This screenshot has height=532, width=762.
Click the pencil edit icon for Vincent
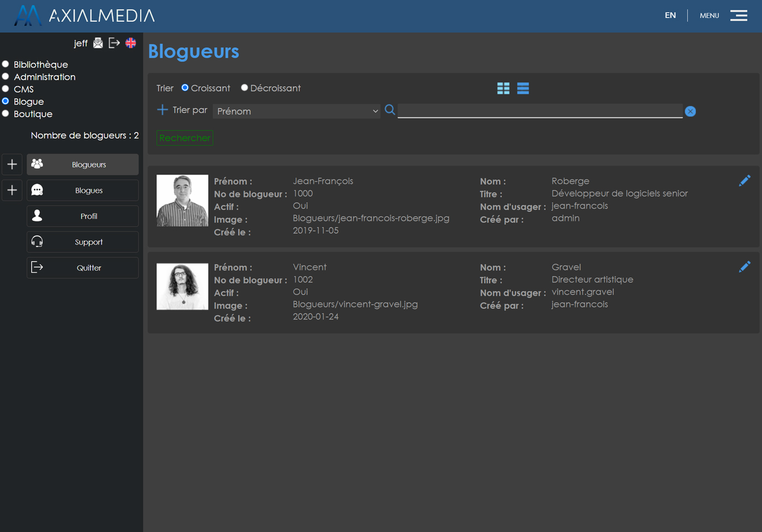[744, 267]
